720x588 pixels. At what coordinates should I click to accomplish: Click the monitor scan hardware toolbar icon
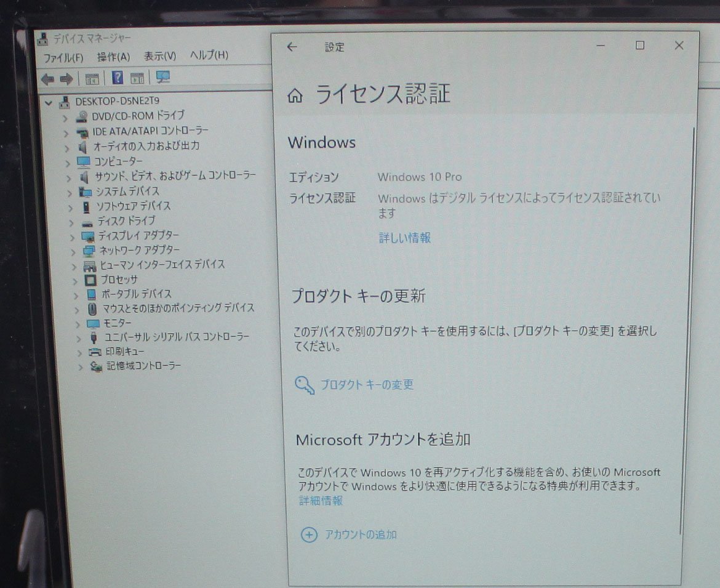click(x=163, y=77)
